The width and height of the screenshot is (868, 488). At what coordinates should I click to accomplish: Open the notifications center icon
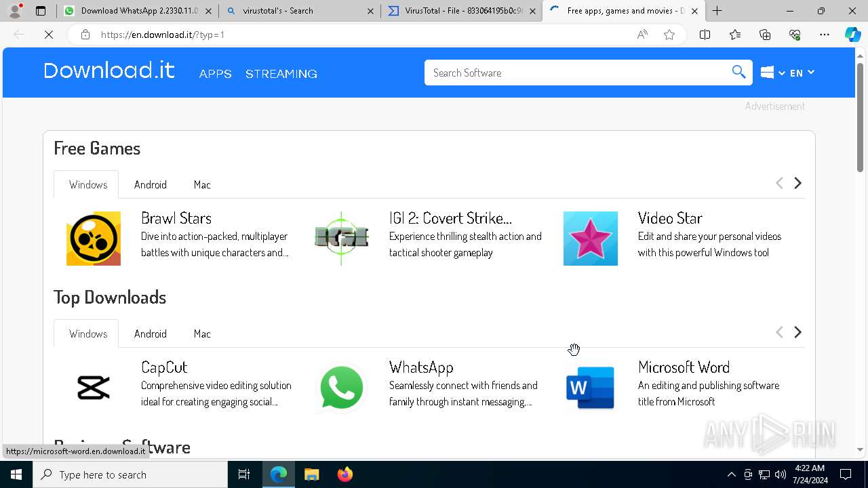(x=846, y=474)
